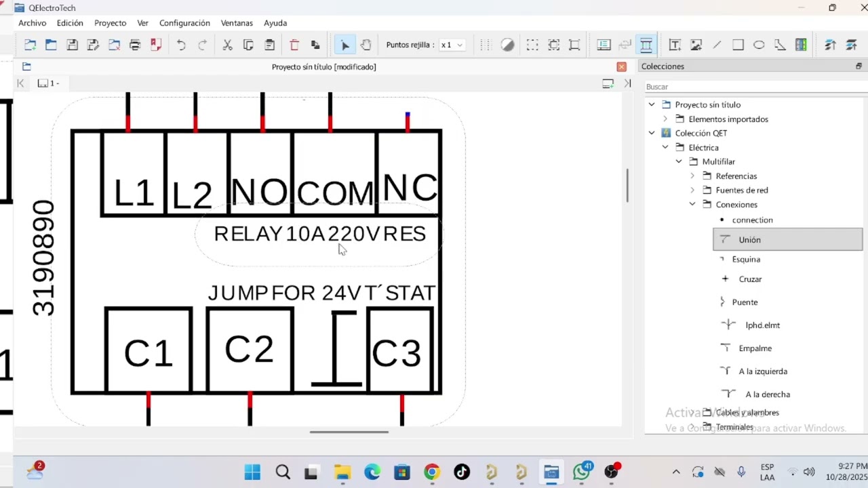Toggle the half-filled circle background icon
This screenshot has height=488, width=868.
point(507,45)
